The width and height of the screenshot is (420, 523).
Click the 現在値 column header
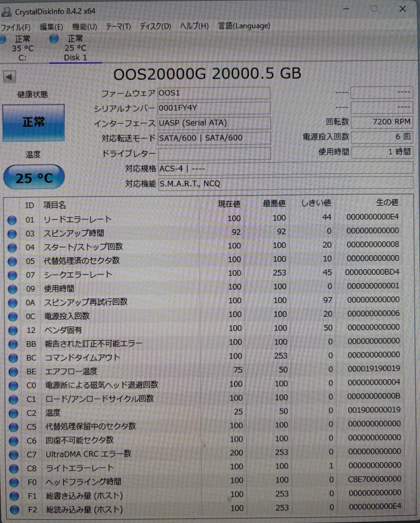(229, 204)
